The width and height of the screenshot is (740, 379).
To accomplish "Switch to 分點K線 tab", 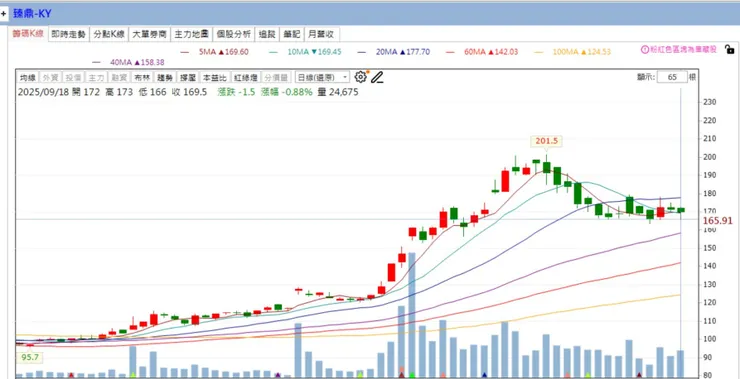I will 109,34.
